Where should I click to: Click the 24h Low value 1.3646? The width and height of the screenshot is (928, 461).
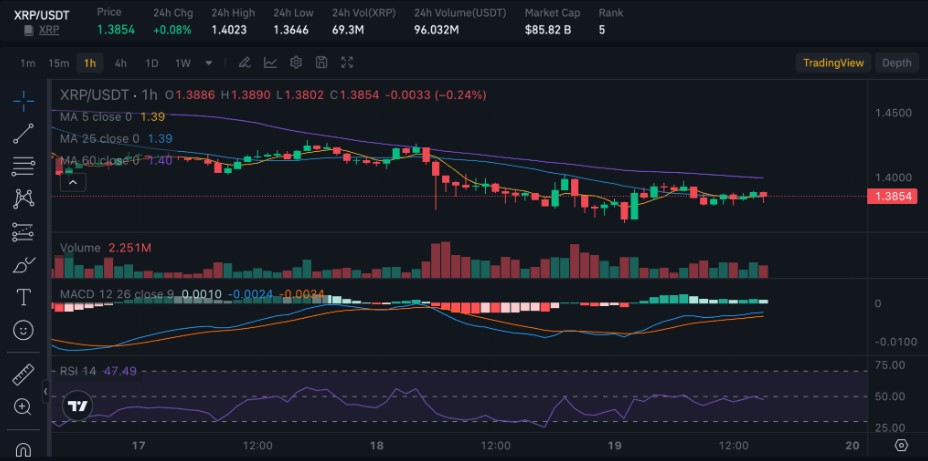click(x=291, y=29)
